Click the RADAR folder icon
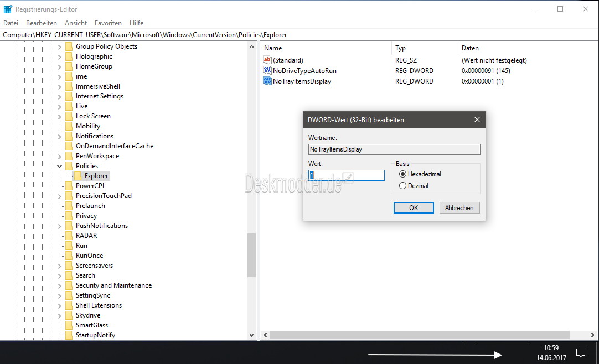Viewport: 599px width, 364px height. [x=69, y=236]
